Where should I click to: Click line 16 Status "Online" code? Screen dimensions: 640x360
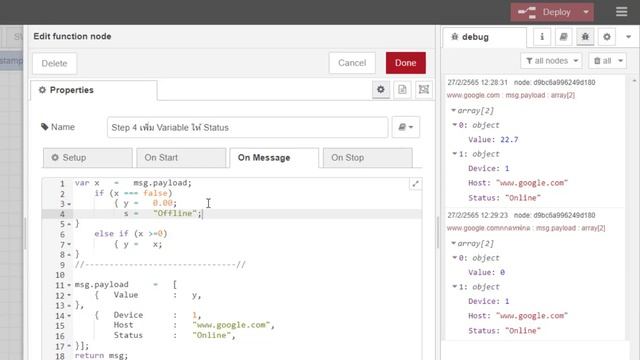[175, 335]
